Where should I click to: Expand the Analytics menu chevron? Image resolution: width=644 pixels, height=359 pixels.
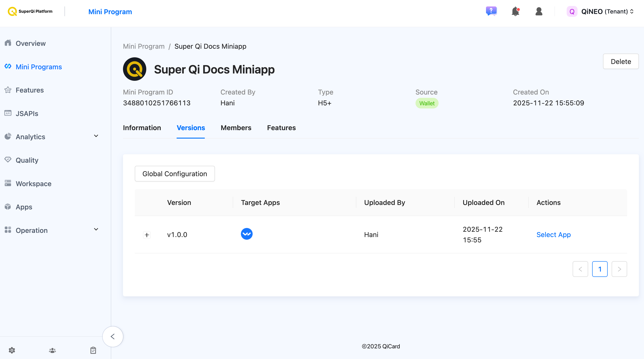pos(96,136)
